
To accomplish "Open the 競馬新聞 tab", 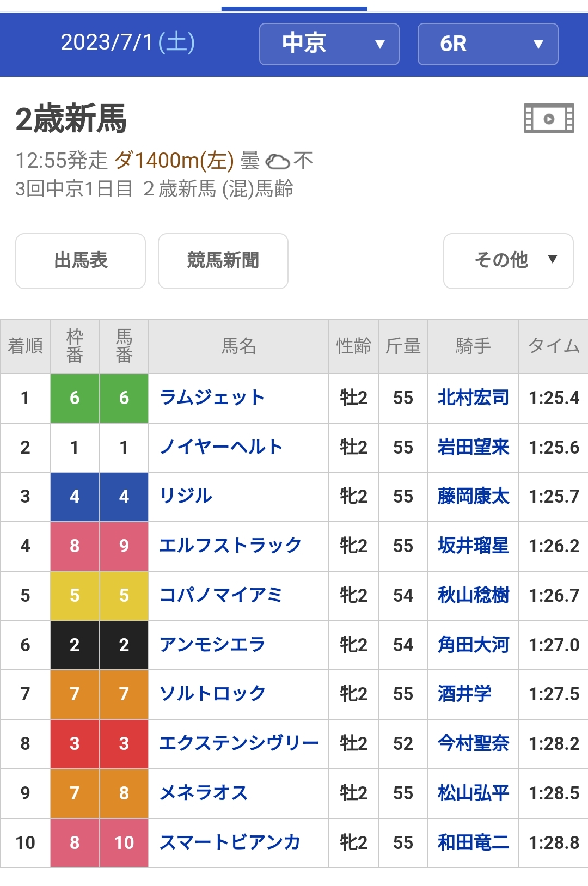I will click(223, 260).
